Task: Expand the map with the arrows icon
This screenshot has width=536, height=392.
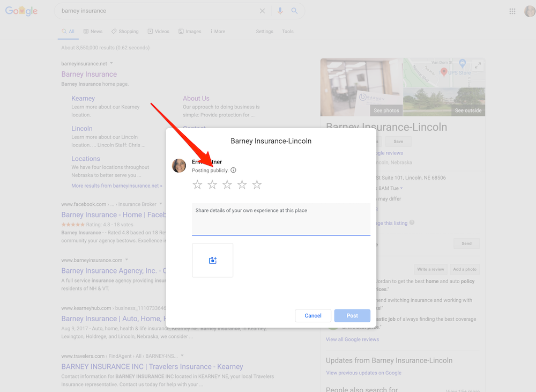Action: 478,65
